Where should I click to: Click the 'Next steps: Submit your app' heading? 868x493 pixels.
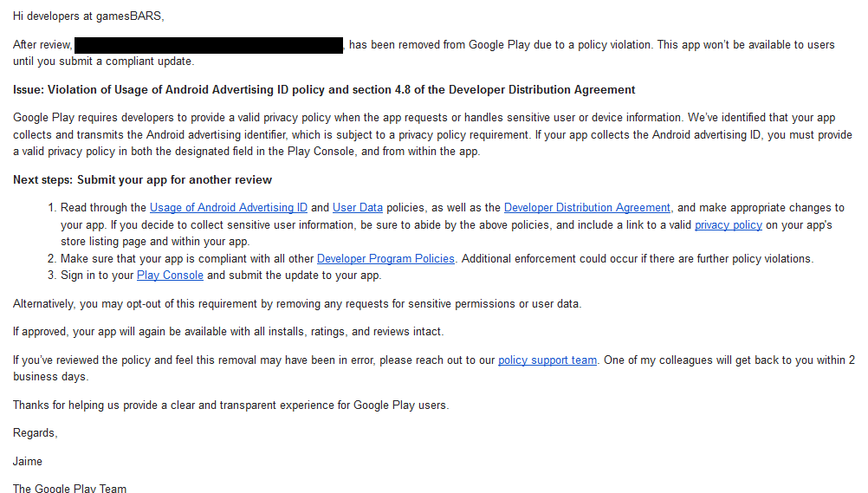tap(142, 180)
